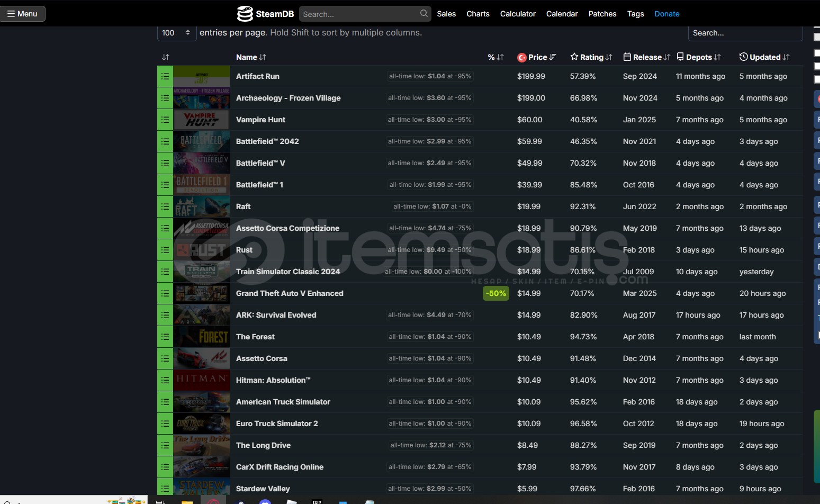Screen dimensions: 820x504
Task: Open the Epic Games taskbar icon
Action: [x=317, y=501]
